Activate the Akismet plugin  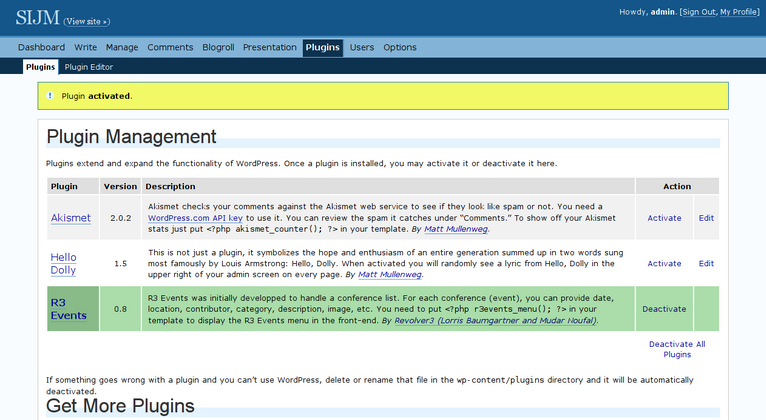[664, 218]
